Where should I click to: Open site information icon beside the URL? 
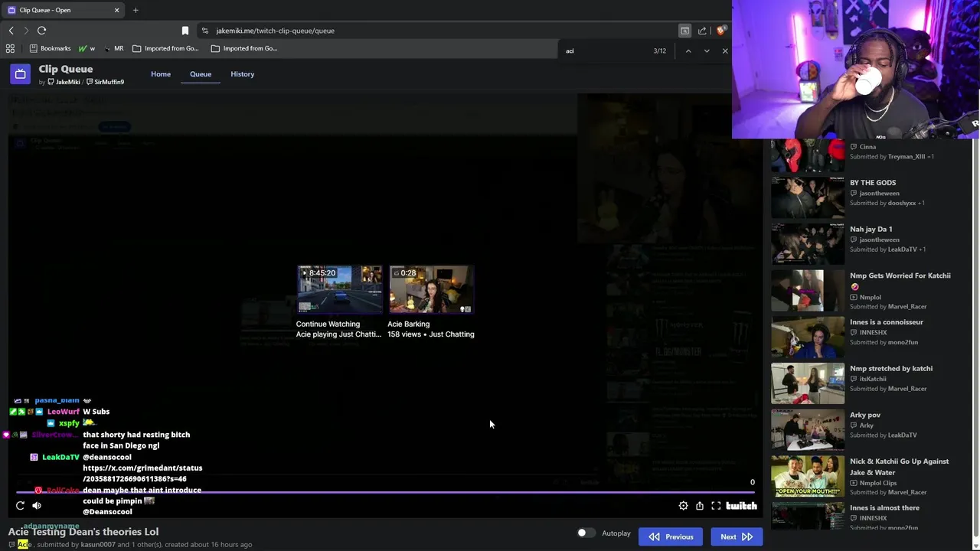204,31
